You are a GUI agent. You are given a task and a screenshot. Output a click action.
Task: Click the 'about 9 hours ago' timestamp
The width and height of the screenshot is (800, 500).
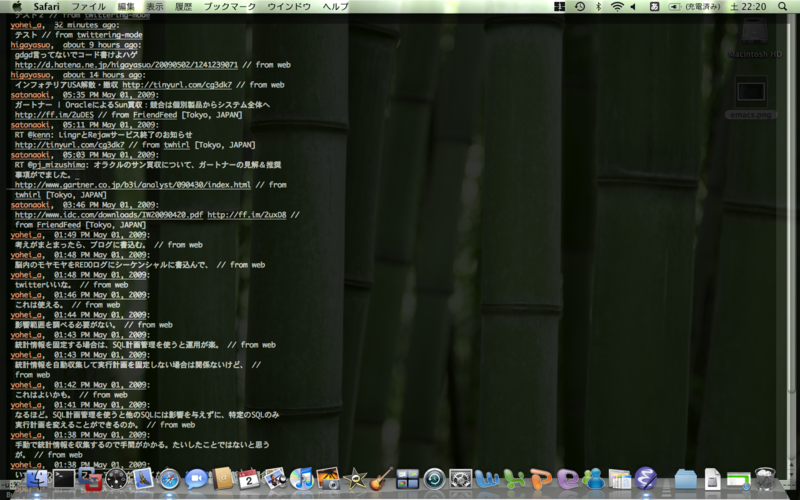tap(100, 45)
